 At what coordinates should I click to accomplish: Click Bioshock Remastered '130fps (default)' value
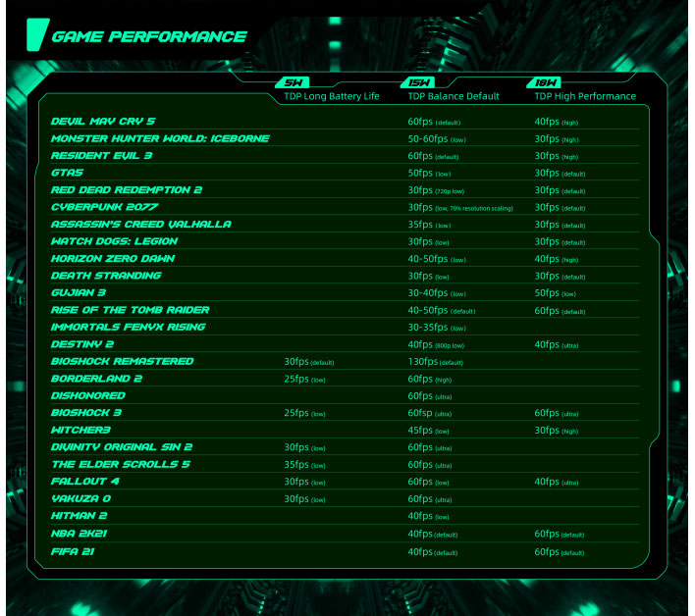tap(435, 362)
